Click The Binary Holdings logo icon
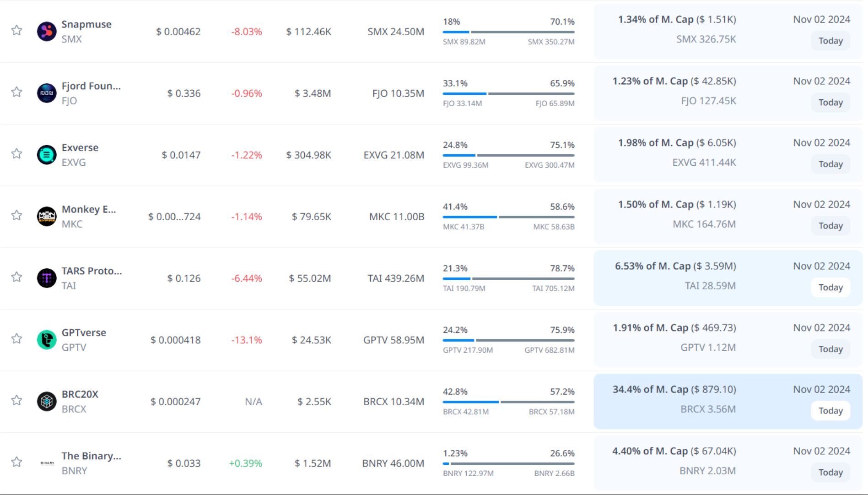Viewport: 868px width, 495px height. tap(47, 463)
